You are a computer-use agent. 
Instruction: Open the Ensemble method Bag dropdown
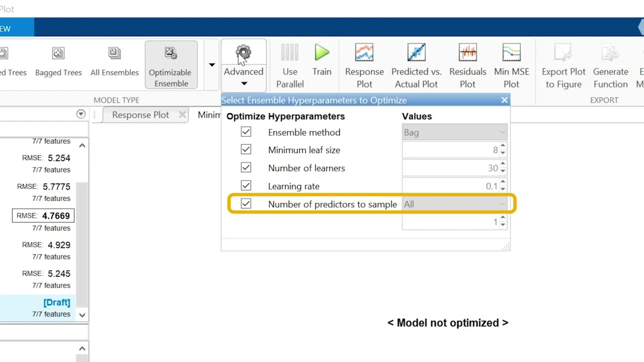pyautogui.click(x=454, y=132)
